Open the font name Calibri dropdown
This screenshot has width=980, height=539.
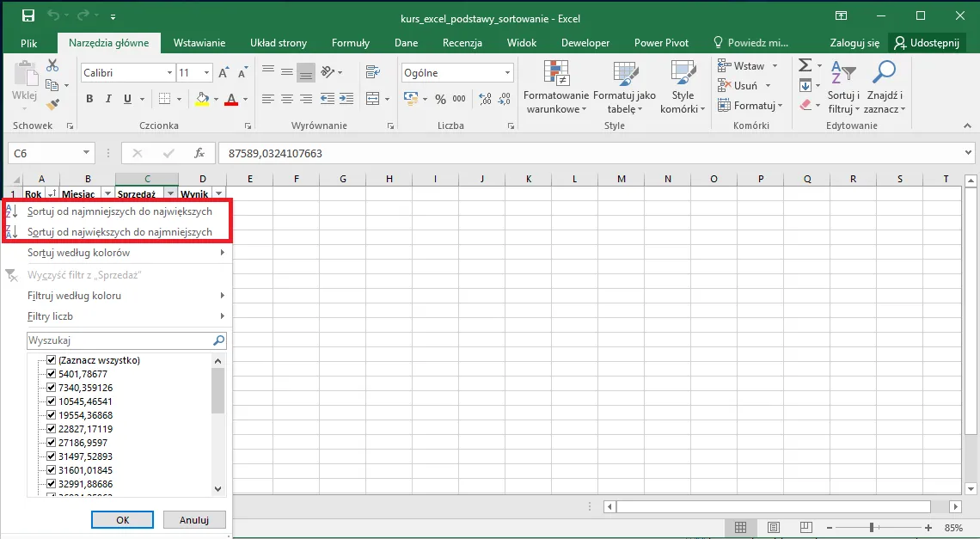point(168,73)
